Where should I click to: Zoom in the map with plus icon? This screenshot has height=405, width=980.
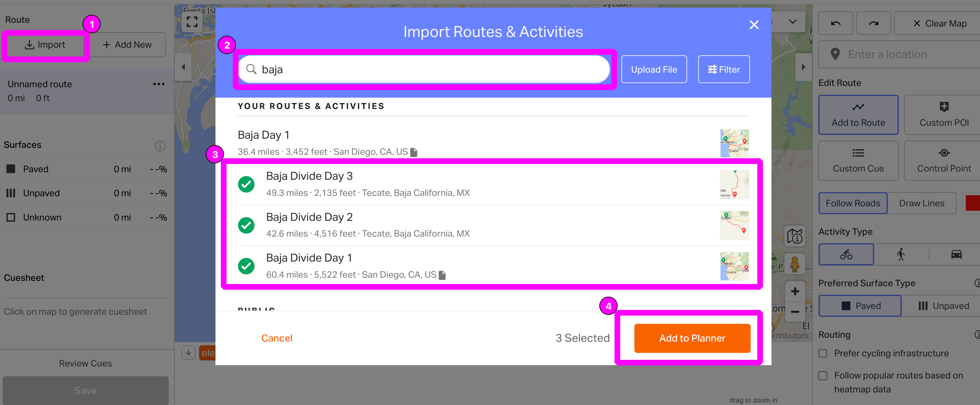pyautogui.click(x=795, y=291)
